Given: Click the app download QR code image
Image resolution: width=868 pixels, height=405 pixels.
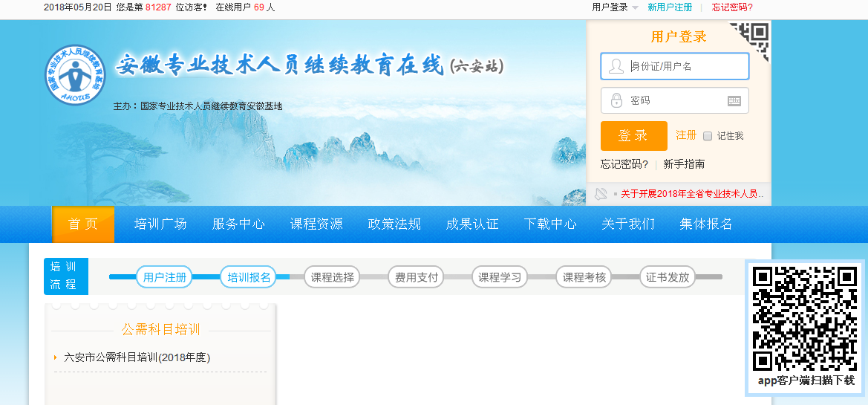Looking at the screenshot, I should pos(804,318).
